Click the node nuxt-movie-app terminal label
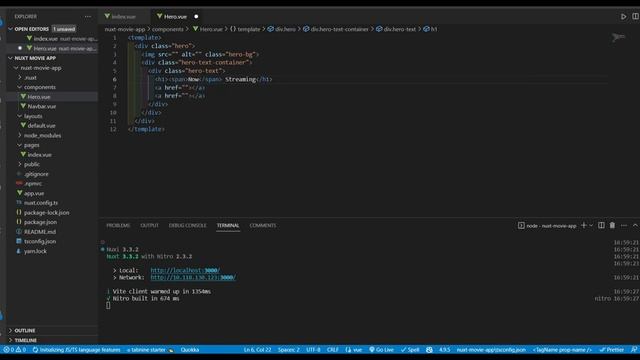 547,226
